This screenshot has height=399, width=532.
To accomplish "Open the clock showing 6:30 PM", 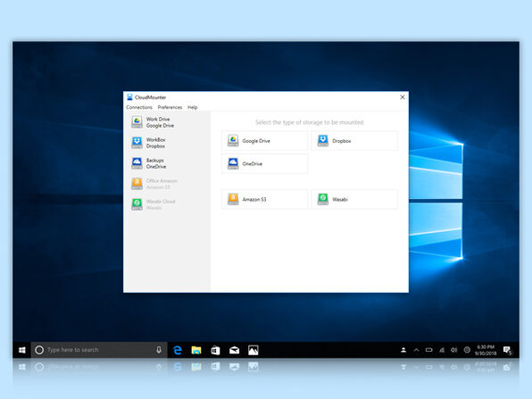I will (486, 350).
